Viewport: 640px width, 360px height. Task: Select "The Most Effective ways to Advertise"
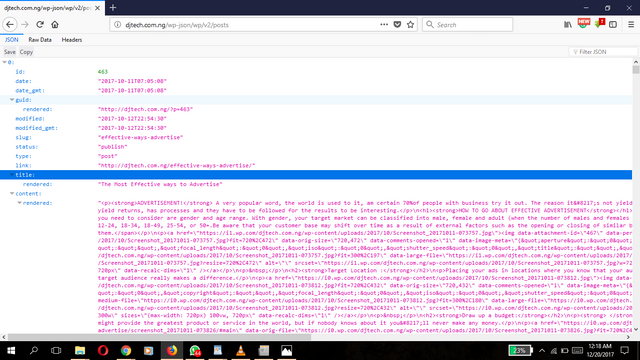click(x=160, y=184)
